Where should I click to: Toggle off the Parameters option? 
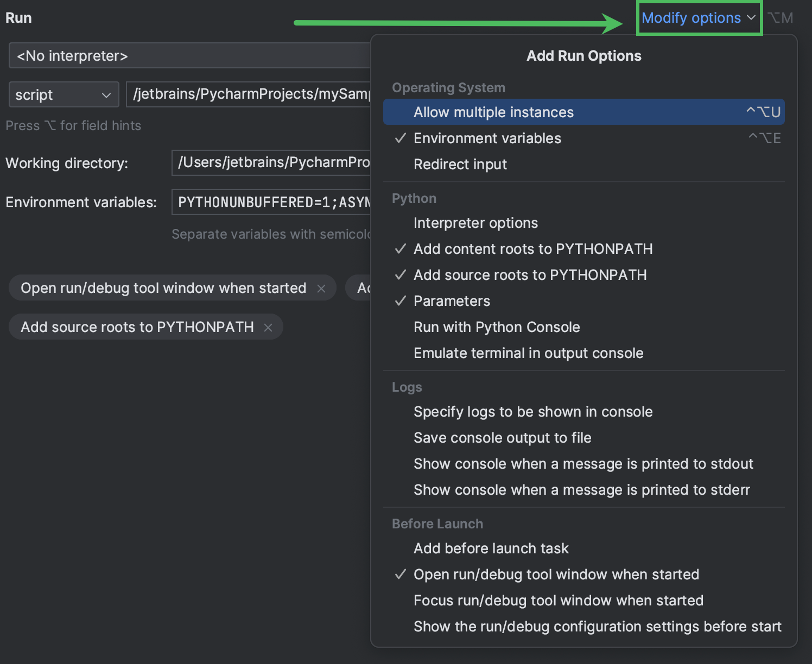coord(452,301)
